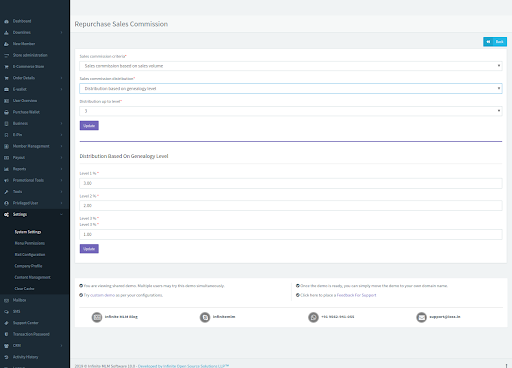Open the Dashboard sidebar icon
Screen dimensions: 512x368
pyautogui.click(x=6, y=21)
